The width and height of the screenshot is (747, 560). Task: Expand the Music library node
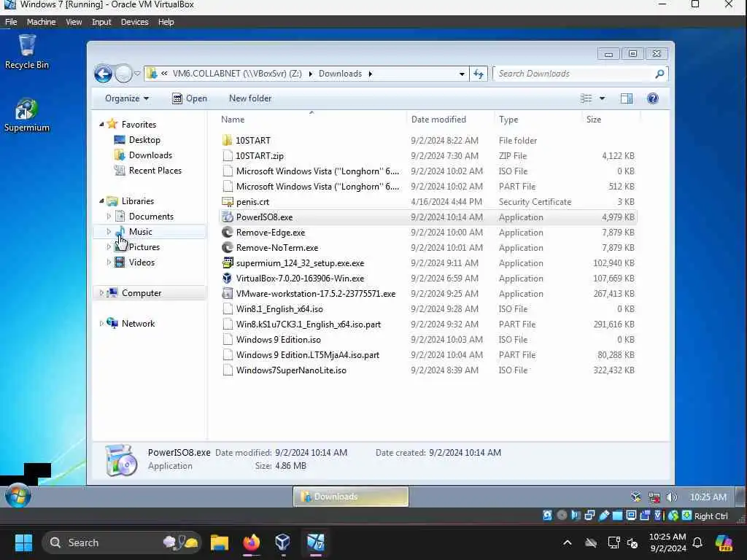coord(109,231)
